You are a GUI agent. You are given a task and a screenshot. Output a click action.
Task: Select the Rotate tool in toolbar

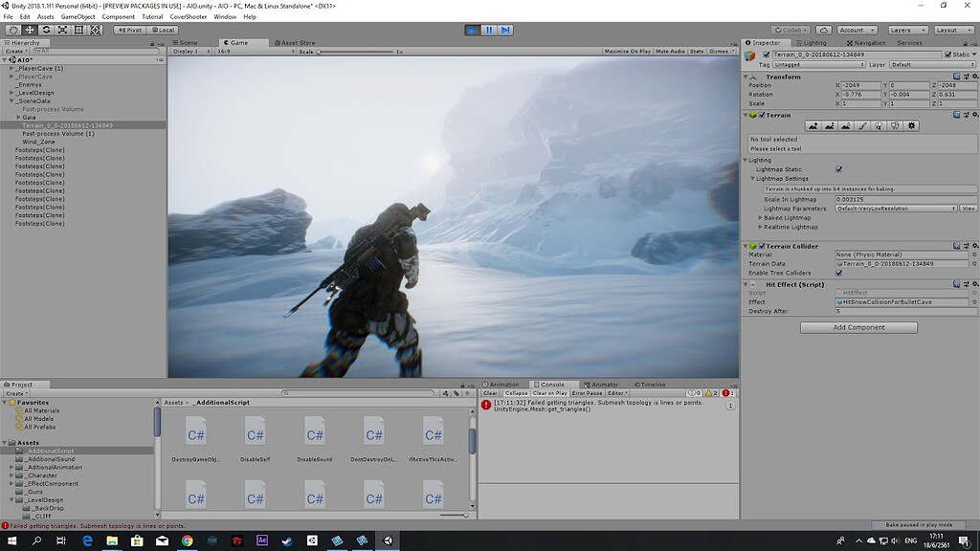click(x=46, y=30)
